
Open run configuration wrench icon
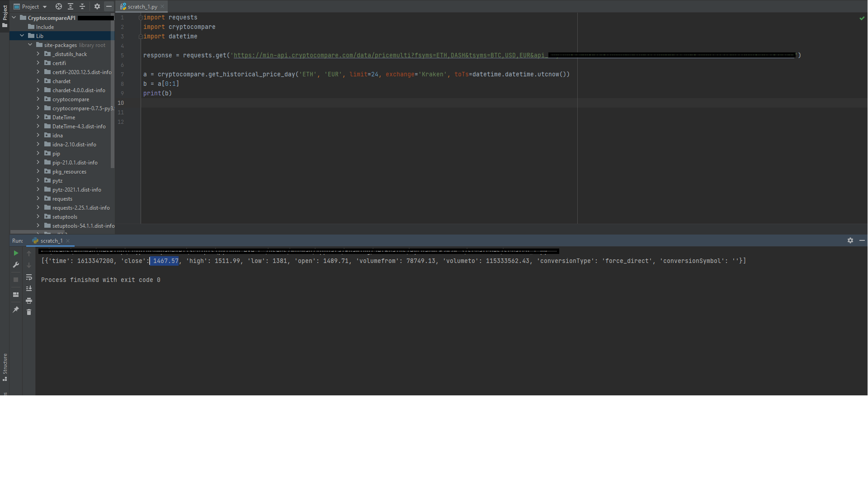(16, 265)
